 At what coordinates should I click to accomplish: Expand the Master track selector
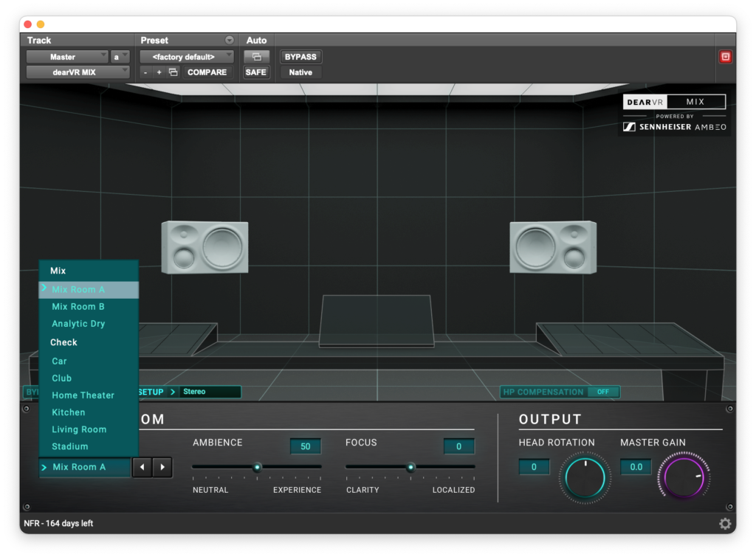67,57
